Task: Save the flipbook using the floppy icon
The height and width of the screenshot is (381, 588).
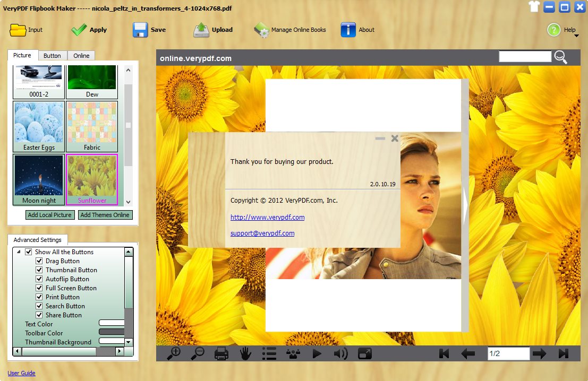Action: tap(140, 30)
